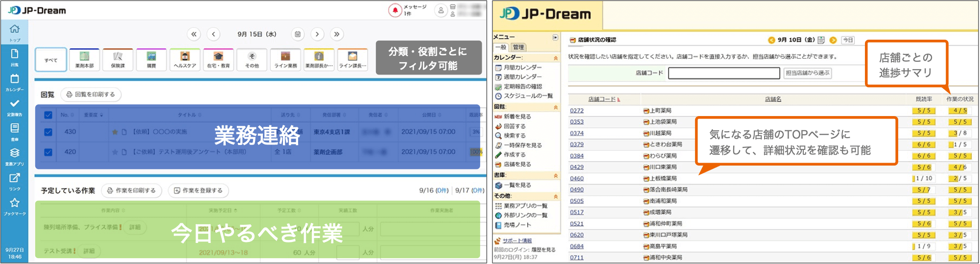Click the red message bell icon
The height and width of the screenshot is (264, 980).
point(395,10)
